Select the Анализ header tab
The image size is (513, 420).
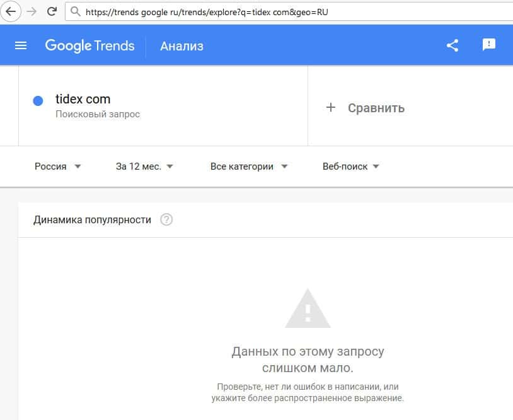[182, 46]
